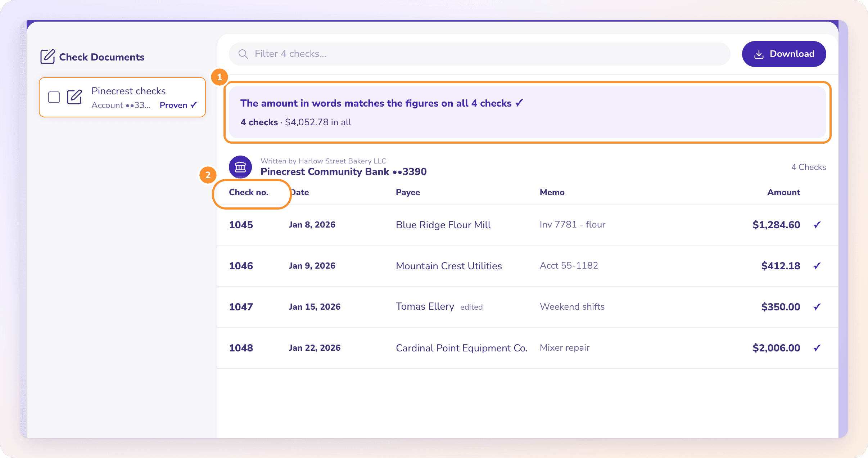Viewport: 868px width, 458px height.
Task: Select check number 1045
Action: click(241, 225)
